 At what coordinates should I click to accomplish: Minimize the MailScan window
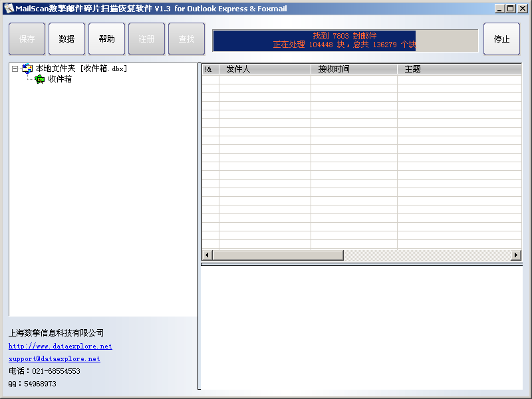click(499, 9)
